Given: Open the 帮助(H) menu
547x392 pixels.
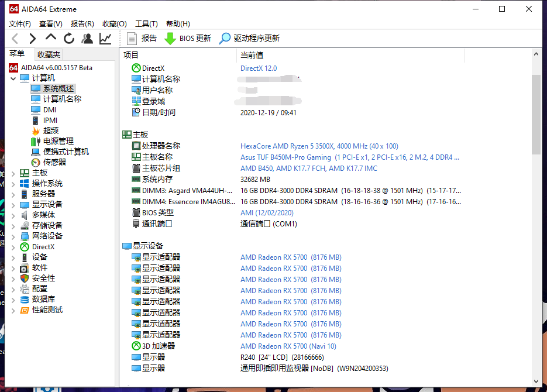Looking at the screenshot, I should pyautogui.click(x=178, y=24).
